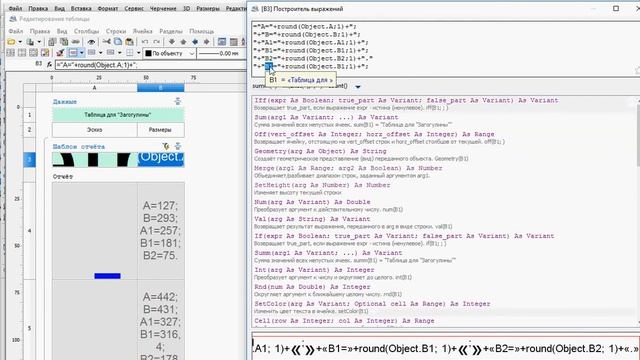Open the Сервис menu in main menu bar
This screenshot has height=360, width=640.
(x=134, y=9)
